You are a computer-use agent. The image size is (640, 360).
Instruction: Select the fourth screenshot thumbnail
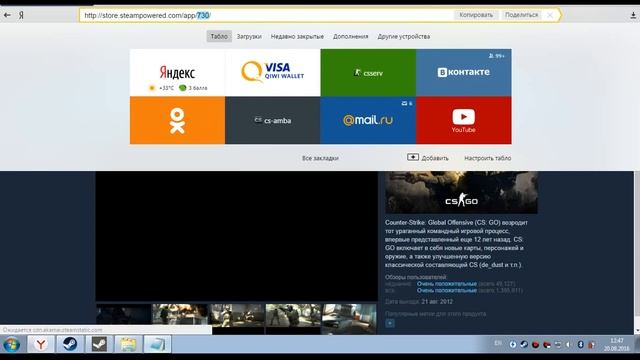click(x=293, y=315)
